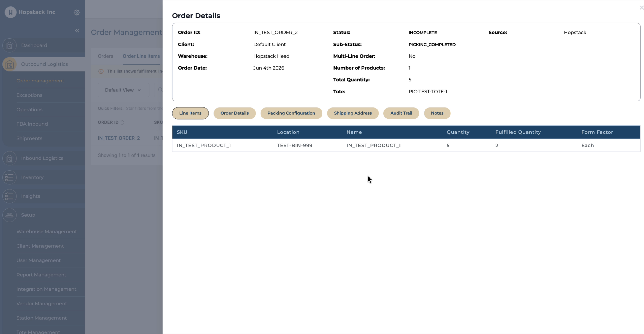Open the Default View dropdown

[123, 90]
